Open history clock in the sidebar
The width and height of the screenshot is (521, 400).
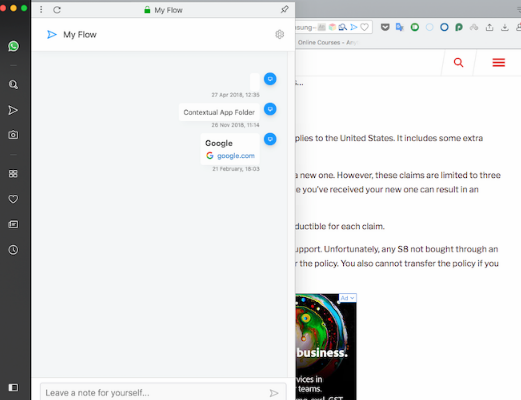pos(13,250)
